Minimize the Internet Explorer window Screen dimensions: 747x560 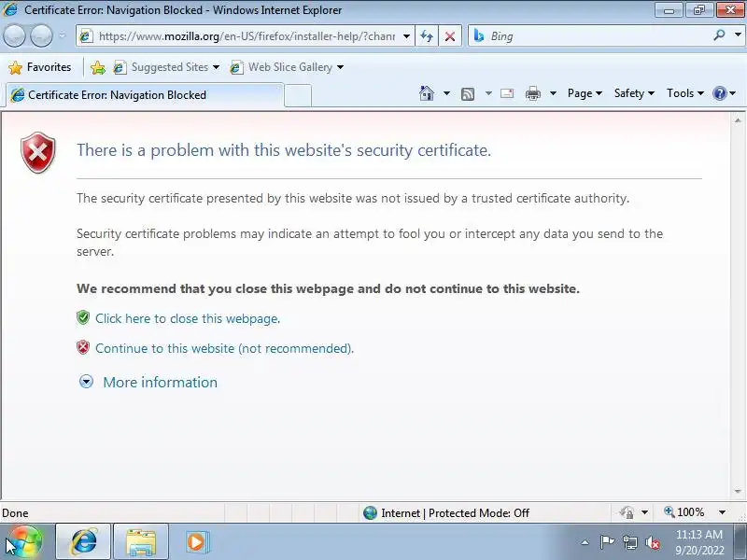(669, 9)
